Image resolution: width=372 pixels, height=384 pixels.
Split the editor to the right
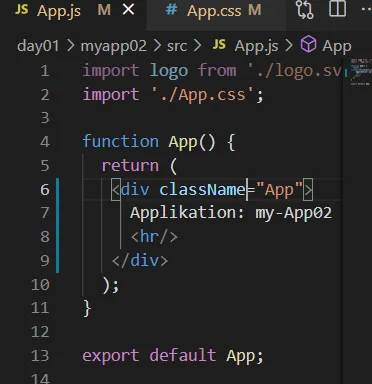(337, 9)
